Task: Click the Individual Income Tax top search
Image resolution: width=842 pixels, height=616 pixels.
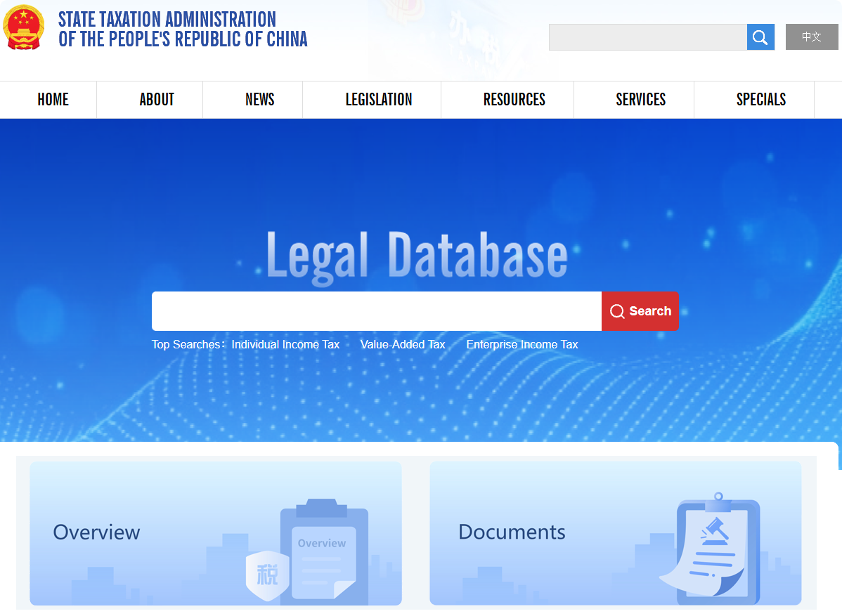Action: tap(285, 345)
